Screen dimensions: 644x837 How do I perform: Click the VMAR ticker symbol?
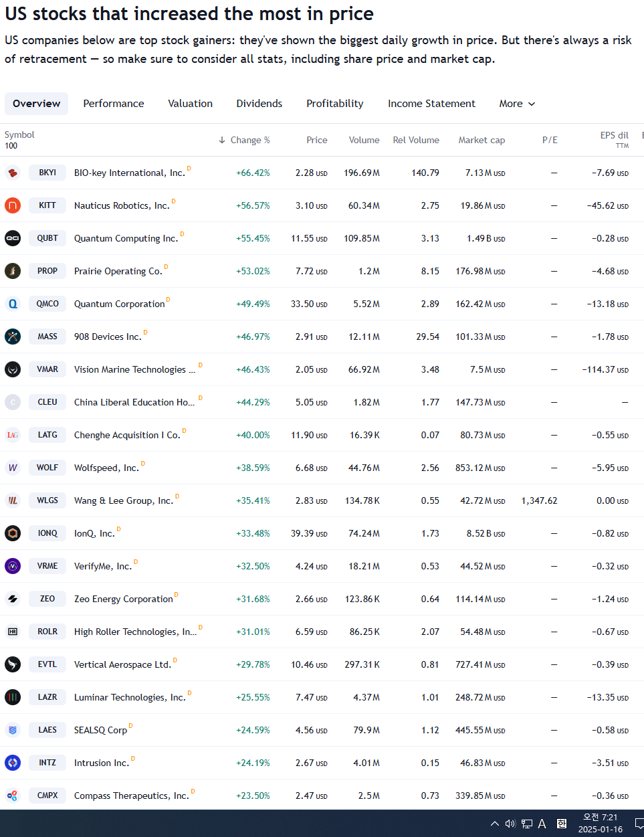tap(47, 369)
